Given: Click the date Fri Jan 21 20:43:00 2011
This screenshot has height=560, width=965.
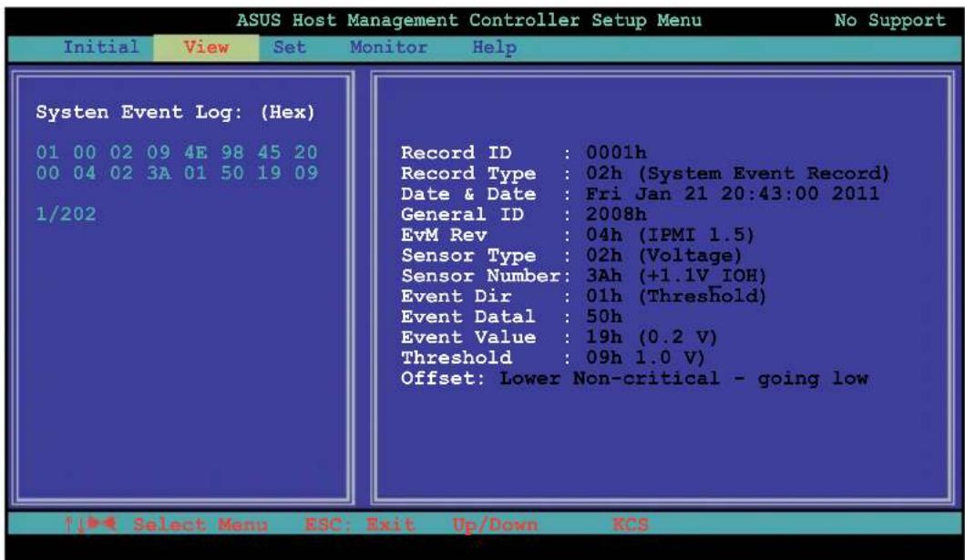Looking at the screenshot, I should click(733, 194).
